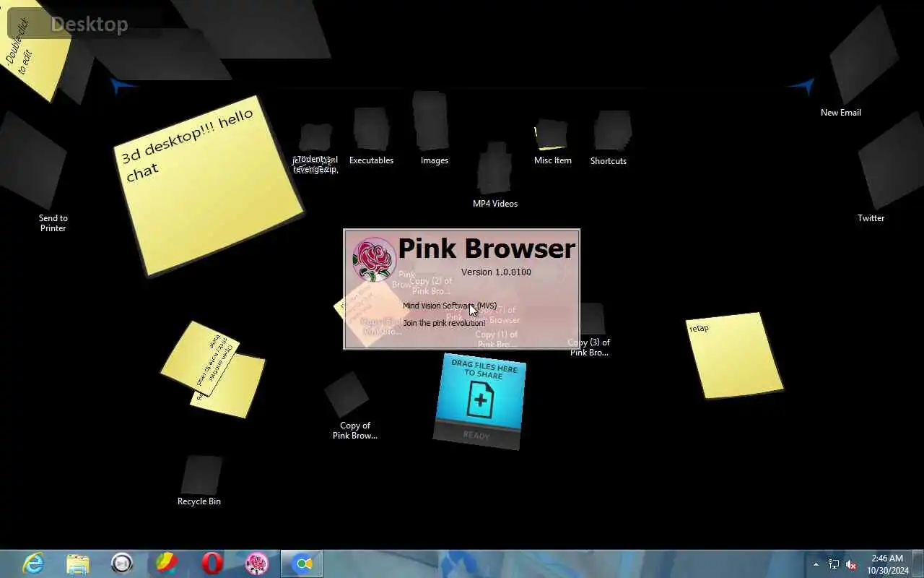Screen dimensions: 924x578
Task: Open Opera from the taskbar
Action: pos(212,564)
